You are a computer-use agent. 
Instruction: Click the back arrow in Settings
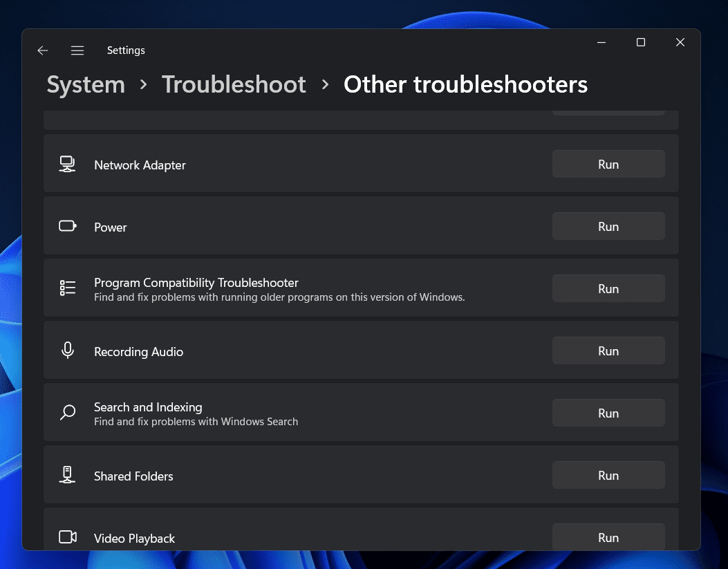(x=43, y=50)
